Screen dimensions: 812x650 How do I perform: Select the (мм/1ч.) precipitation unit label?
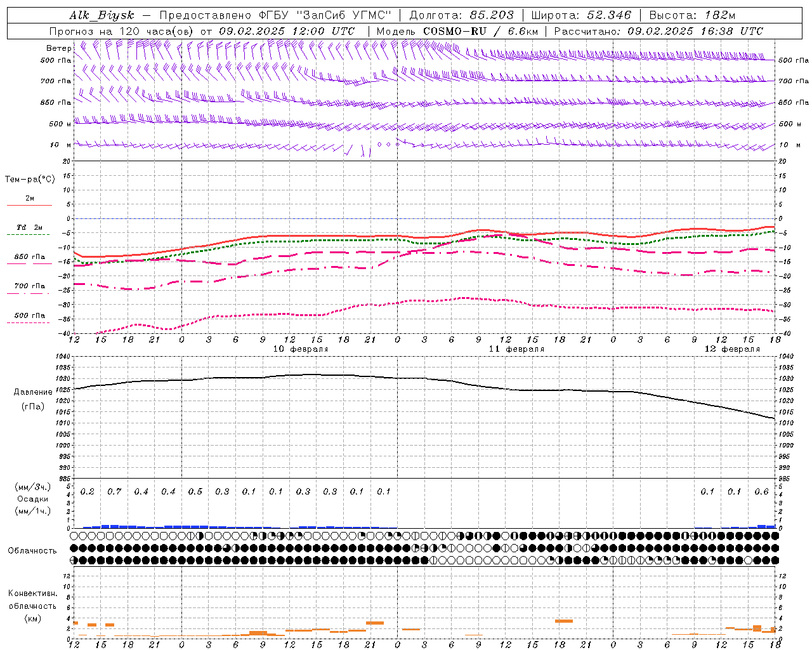pyautogui.click(x=33, y=511)
